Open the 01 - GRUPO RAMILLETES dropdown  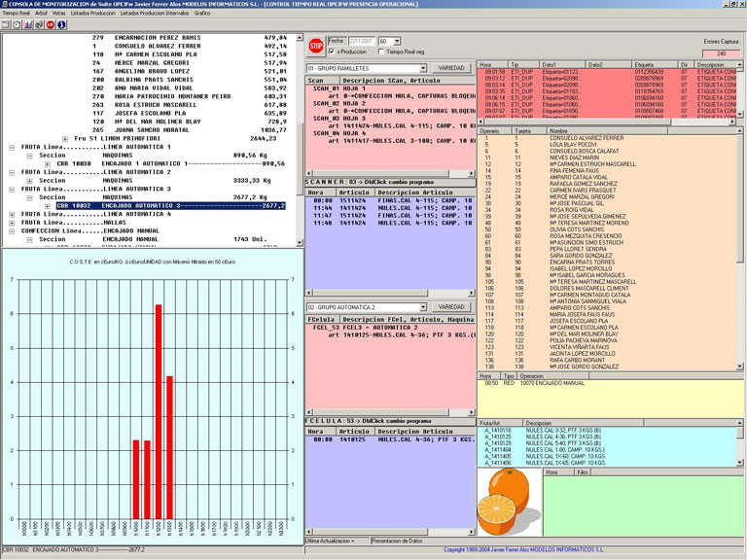click(423, 68)
